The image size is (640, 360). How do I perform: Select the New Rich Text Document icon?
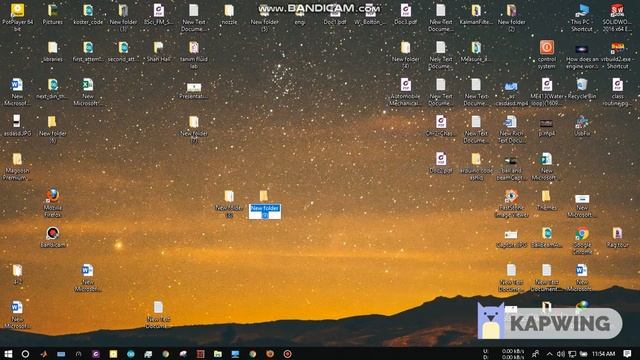511,129
